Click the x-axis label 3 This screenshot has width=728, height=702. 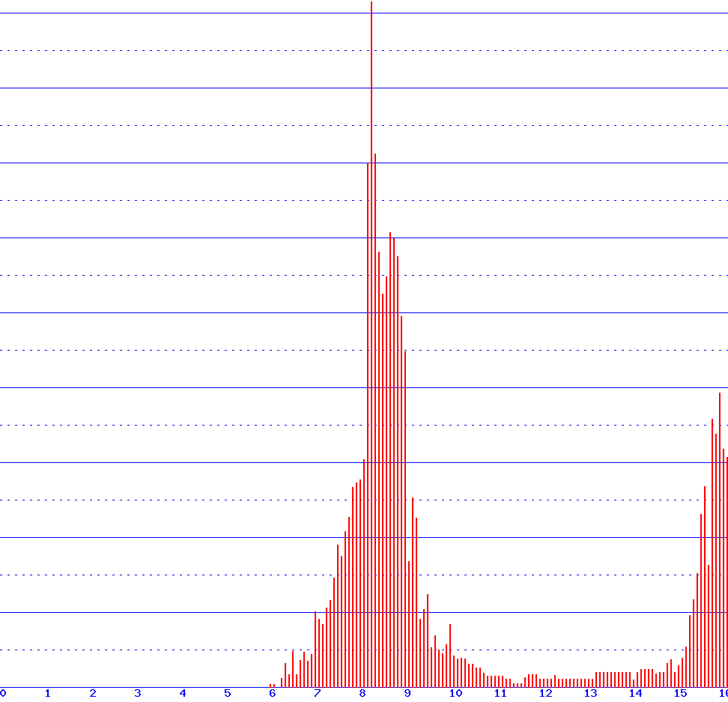pos(138,693)
